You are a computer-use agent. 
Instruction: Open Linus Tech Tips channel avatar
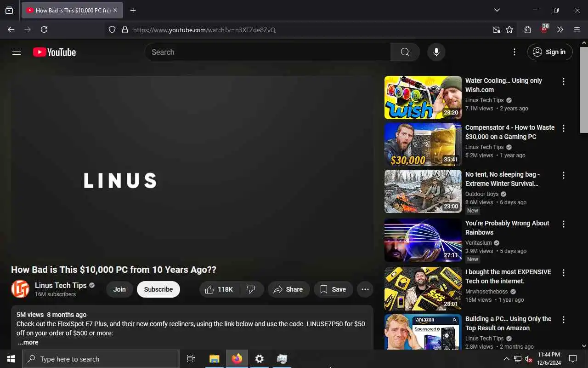(20, 289)
